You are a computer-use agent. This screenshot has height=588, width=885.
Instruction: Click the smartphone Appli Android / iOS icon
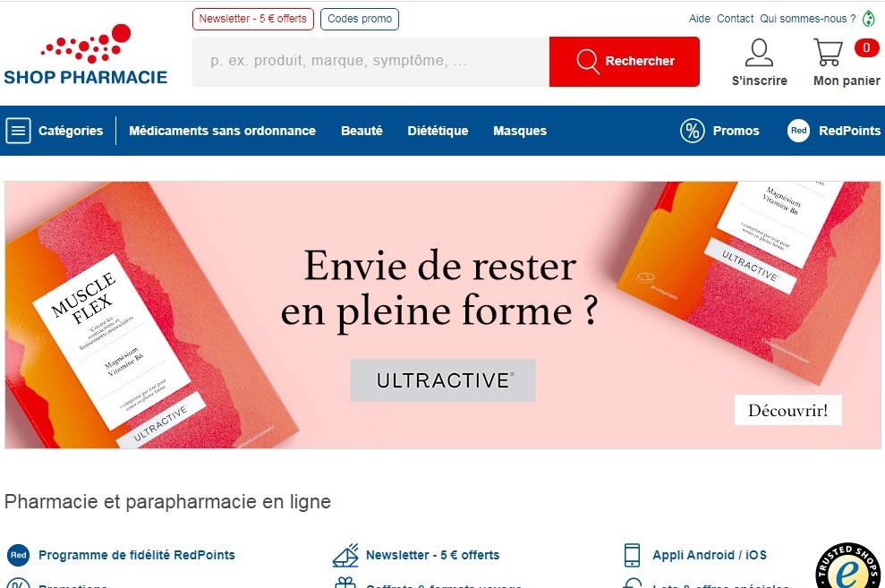632,555
